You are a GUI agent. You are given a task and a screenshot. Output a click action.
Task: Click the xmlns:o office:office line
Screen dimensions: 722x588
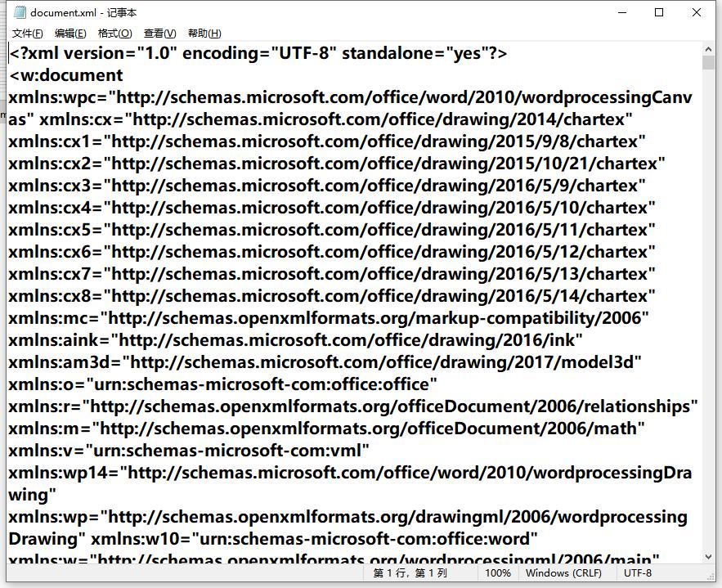pyautogui.click(x=223, y=384)
